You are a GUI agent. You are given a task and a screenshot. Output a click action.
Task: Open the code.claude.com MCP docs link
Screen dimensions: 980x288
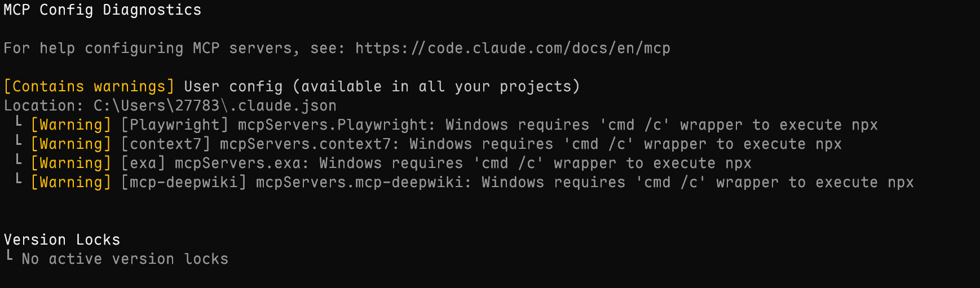click(513, 48)
